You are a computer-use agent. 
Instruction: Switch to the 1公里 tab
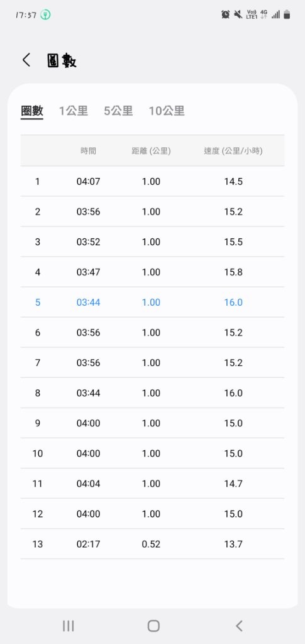(74, 111)
